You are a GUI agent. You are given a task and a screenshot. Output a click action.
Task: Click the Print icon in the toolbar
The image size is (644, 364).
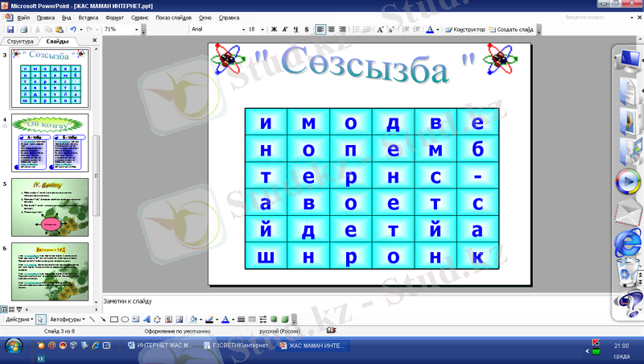click(x=23, y=29)
